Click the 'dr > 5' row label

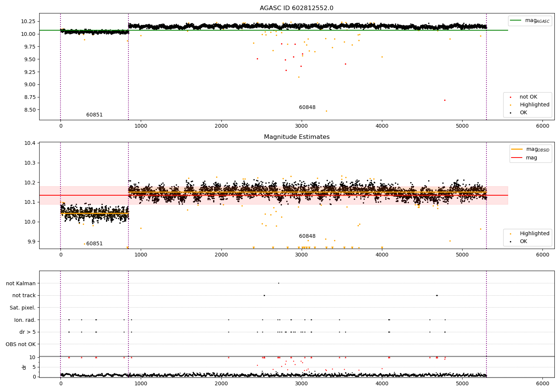point(28,332)
